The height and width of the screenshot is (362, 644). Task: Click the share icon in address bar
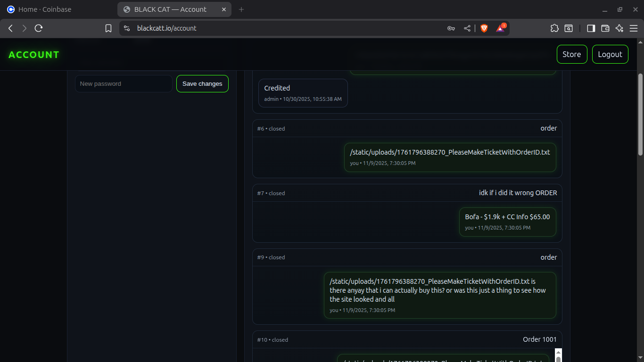[x=467, y=28]
